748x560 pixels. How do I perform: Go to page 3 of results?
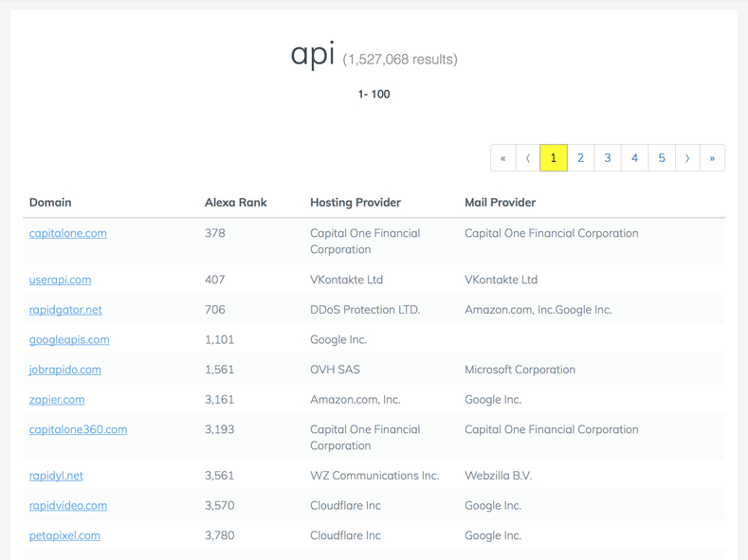[608, 157]
